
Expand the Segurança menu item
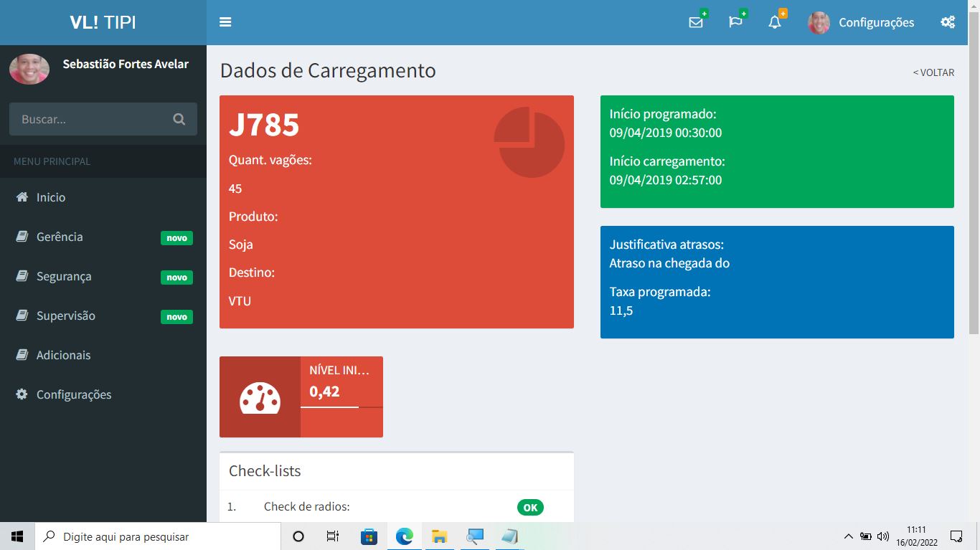(x=64, y=276)
